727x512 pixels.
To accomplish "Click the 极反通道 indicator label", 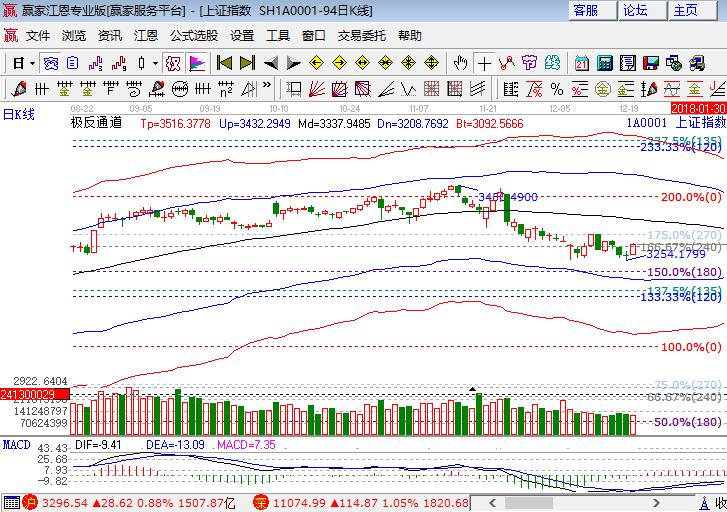I will tap(96, 124).
